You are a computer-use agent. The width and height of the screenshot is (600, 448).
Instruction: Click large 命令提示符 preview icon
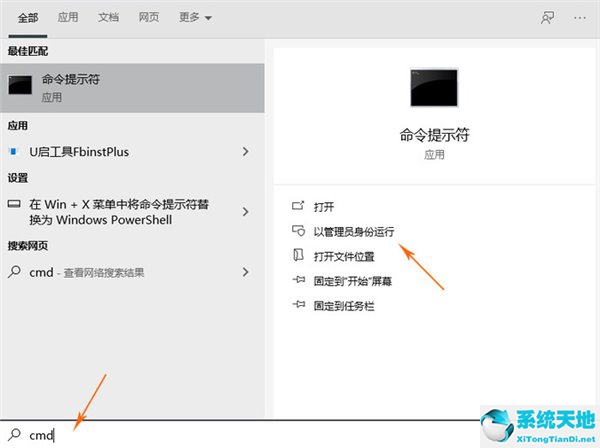coord(434,88)
